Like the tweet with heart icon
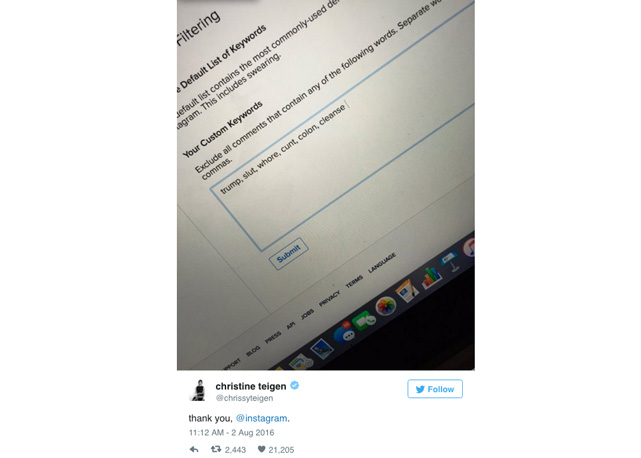This screenshot has height=458, width=641. (x=262, y=449)
